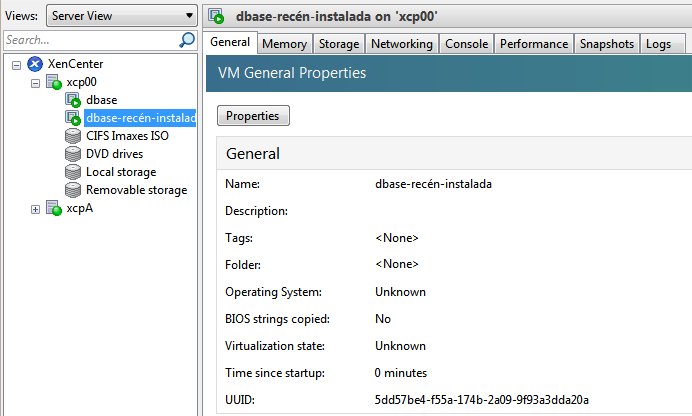Open the Console tab
This screenshot has width=692, height=416.
pos(466,44)
